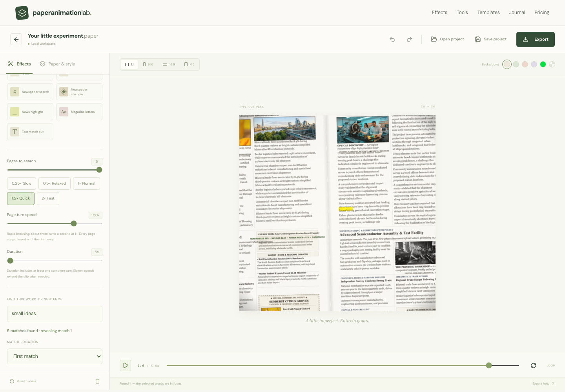Click the search phrase input field
This screenshot has width=565, height=392.
tap(55, 314)
